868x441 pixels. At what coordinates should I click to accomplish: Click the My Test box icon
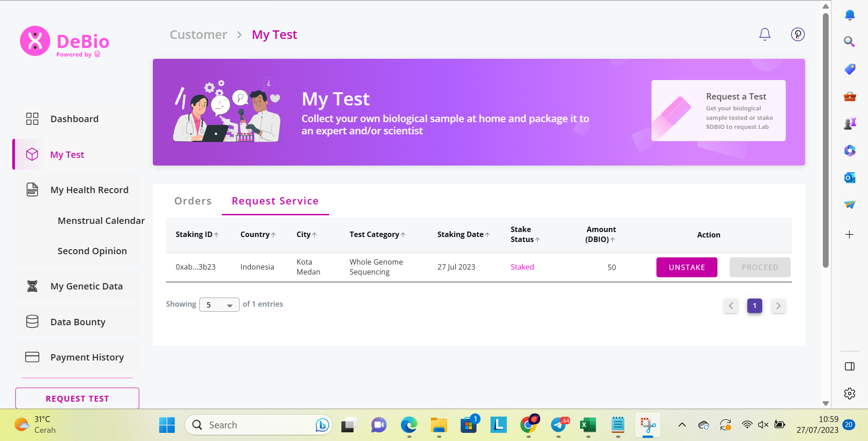click(x=32, y=154)
